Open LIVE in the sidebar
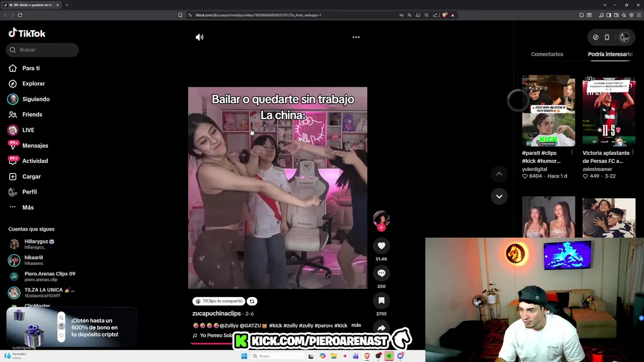The image size is (644, 362). tap(21, 130)
